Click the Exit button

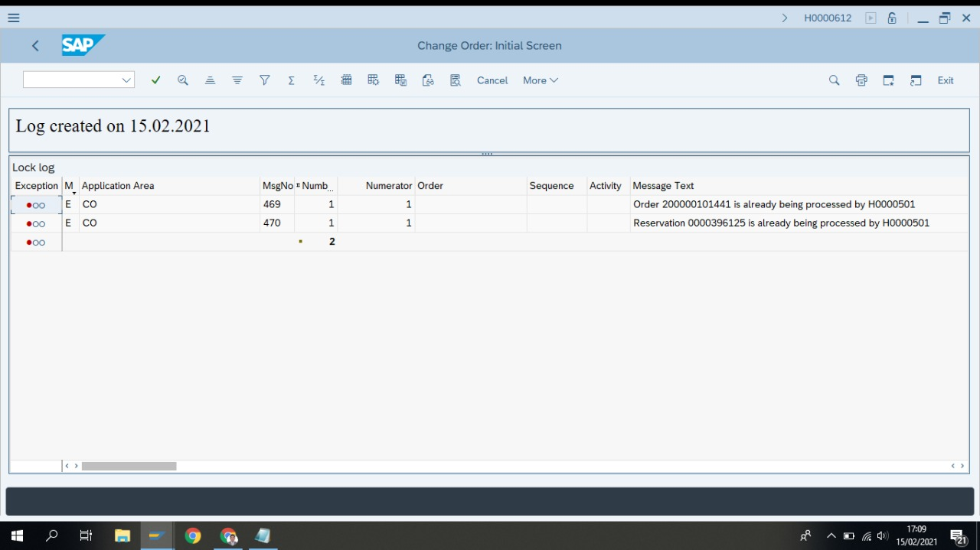[x=946, y=80]
